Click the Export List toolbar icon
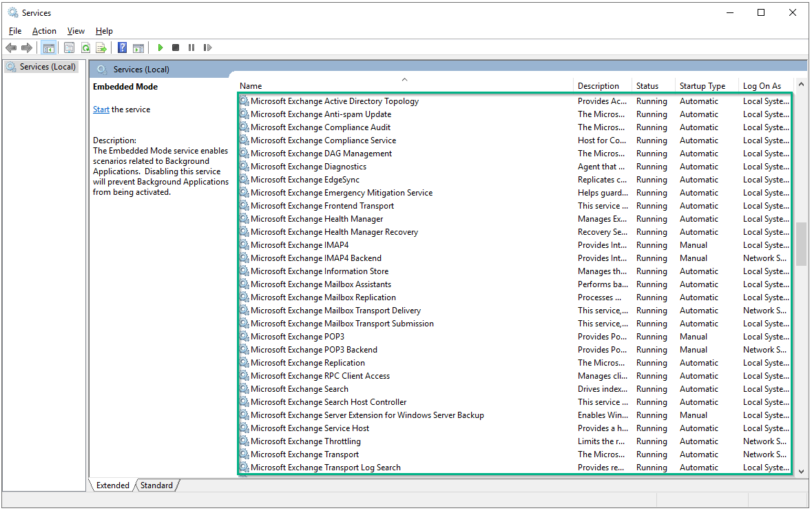The height and width of the screenshot is (513, 812). coord(101,48)
